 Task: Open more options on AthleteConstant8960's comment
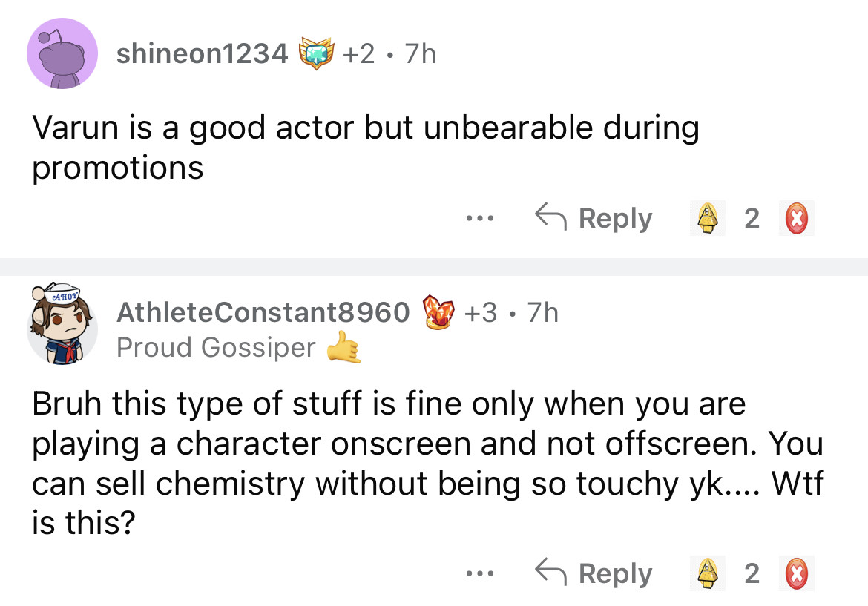tap(479, 573)
